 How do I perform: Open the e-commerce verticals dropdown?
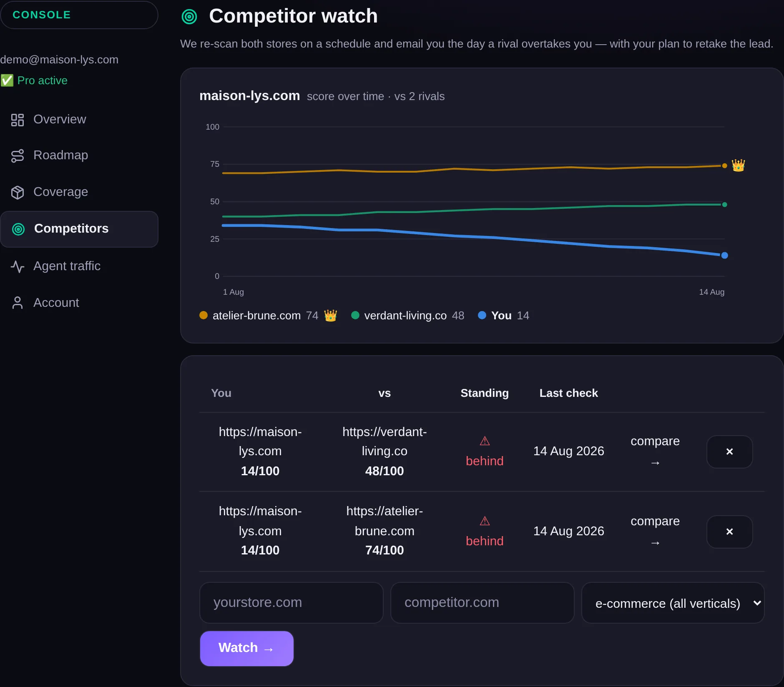pos(673,603)
